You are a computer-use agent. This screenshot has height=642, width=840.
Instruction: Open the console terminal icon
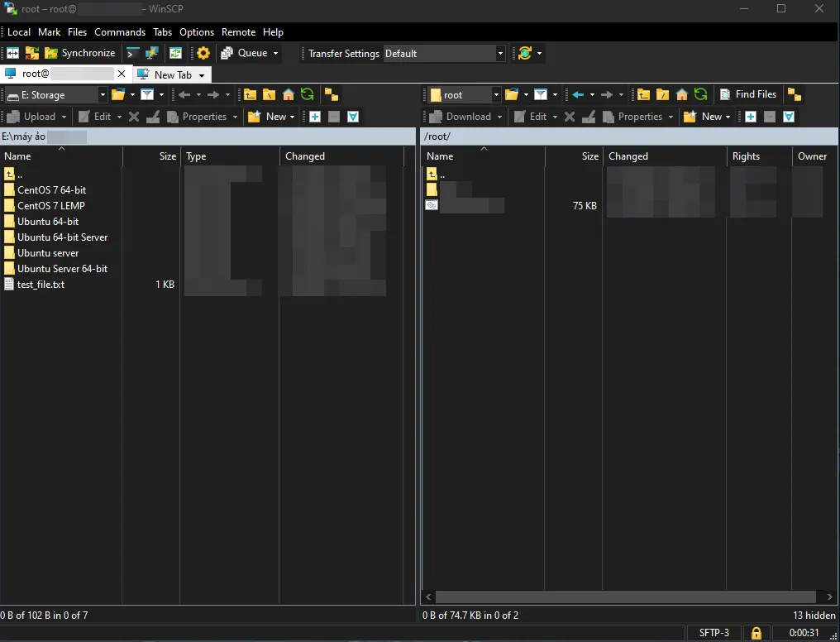tap(132, 53)
